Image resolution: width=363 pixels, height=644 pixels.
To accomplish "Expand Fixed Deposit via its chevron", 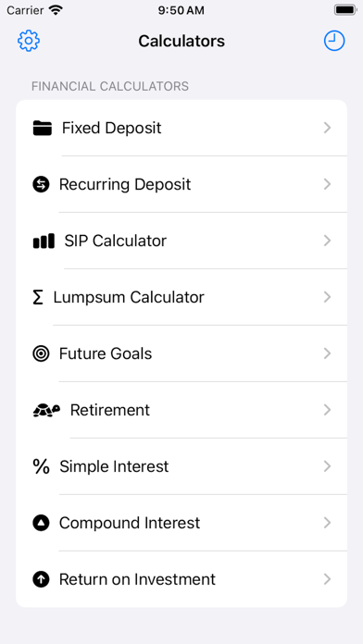I will point(327,128).
